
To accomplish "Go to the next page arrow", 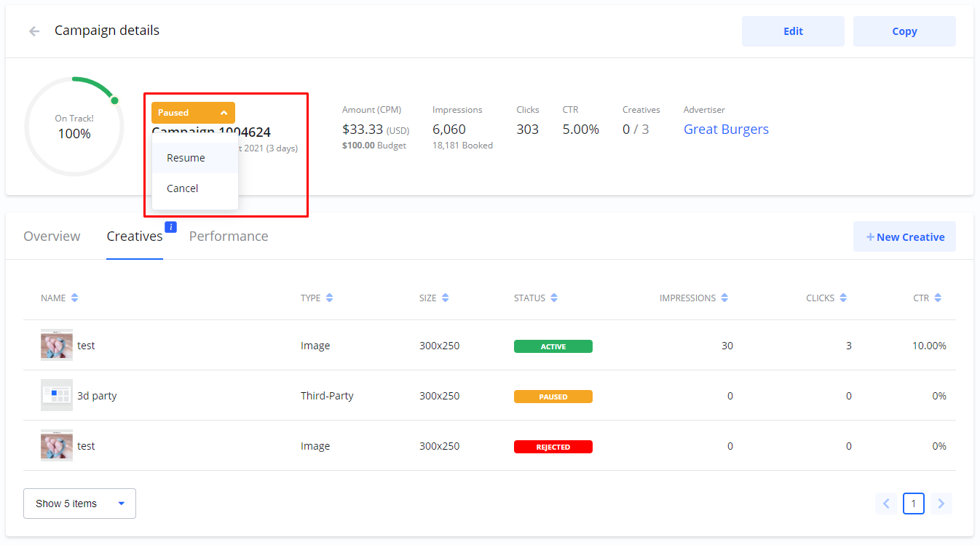I will click(x=941, y=504).
